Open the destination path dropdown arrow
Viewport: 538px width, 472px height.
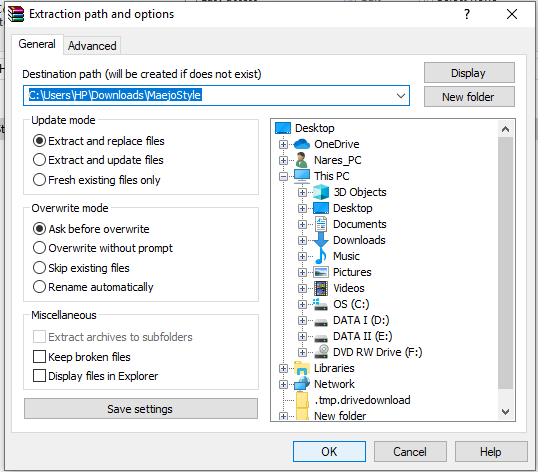pyautogui.click(x=401, y=95)
